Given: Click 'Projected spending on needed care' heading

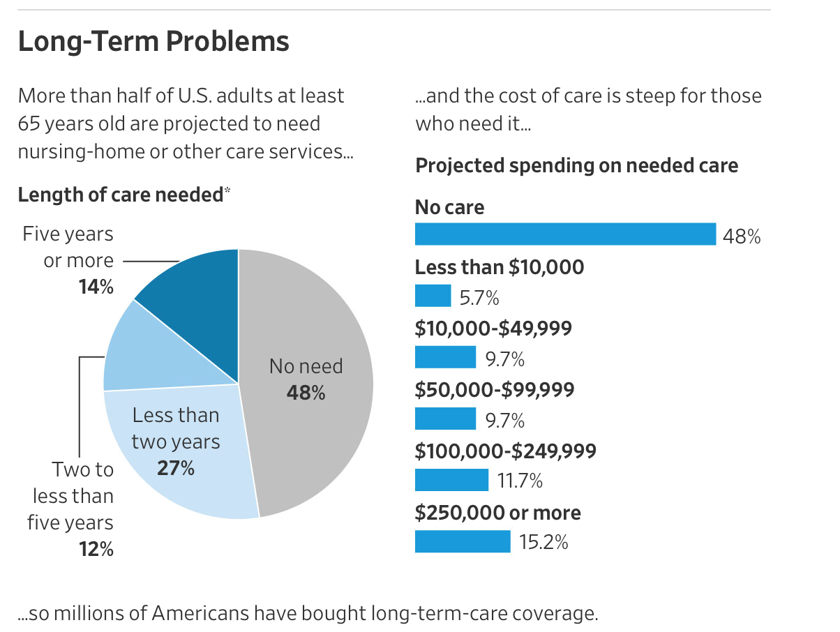Looking at the screenshot, I should (x=576, y=166).
